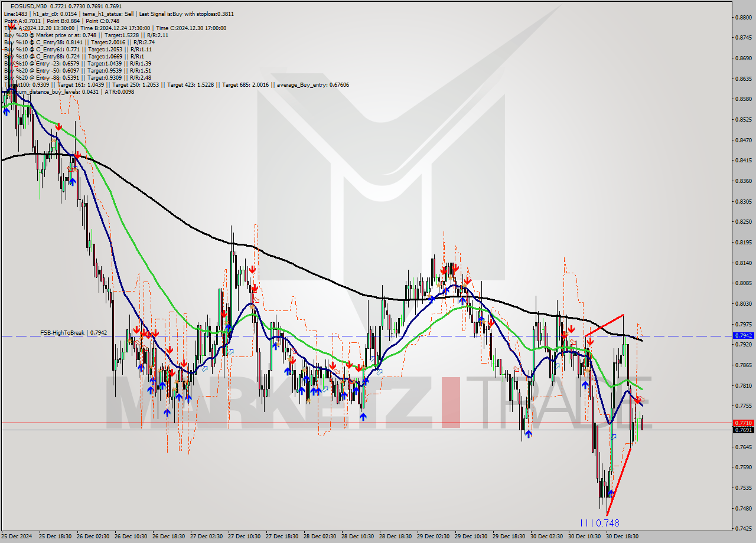Viewport: 756px width, 543px height.
Task: Click the 0.8305 price axis label
Action: (x=744, y=201)
